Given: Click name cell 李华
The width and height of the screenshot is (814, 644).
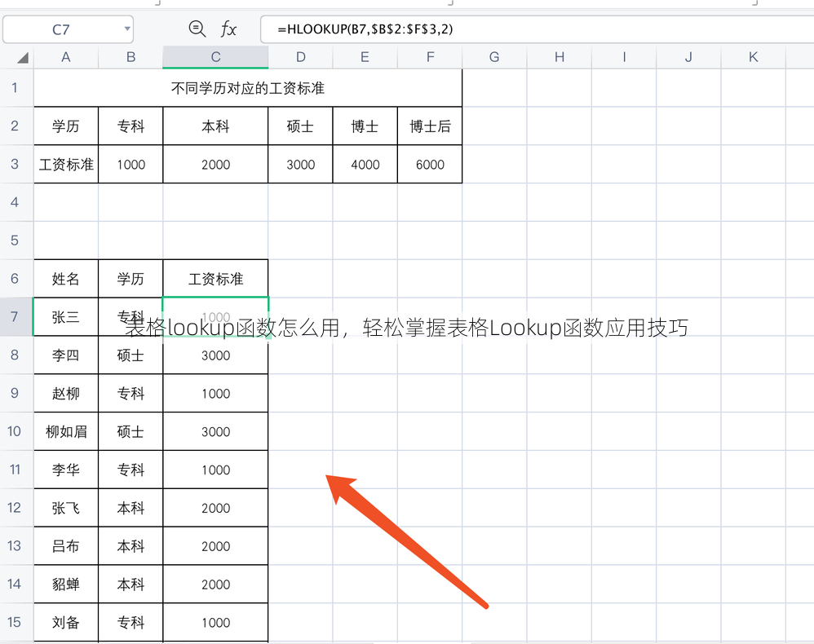Looking at the screenshot, I should [x=66, y=470].
